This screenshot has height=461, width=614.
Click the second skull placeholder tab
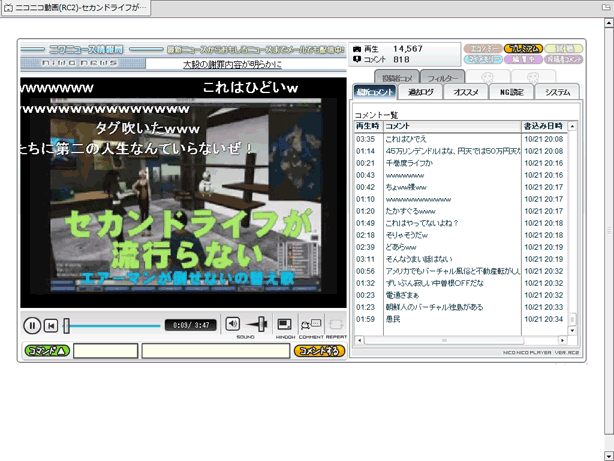(x=533, y=77)
